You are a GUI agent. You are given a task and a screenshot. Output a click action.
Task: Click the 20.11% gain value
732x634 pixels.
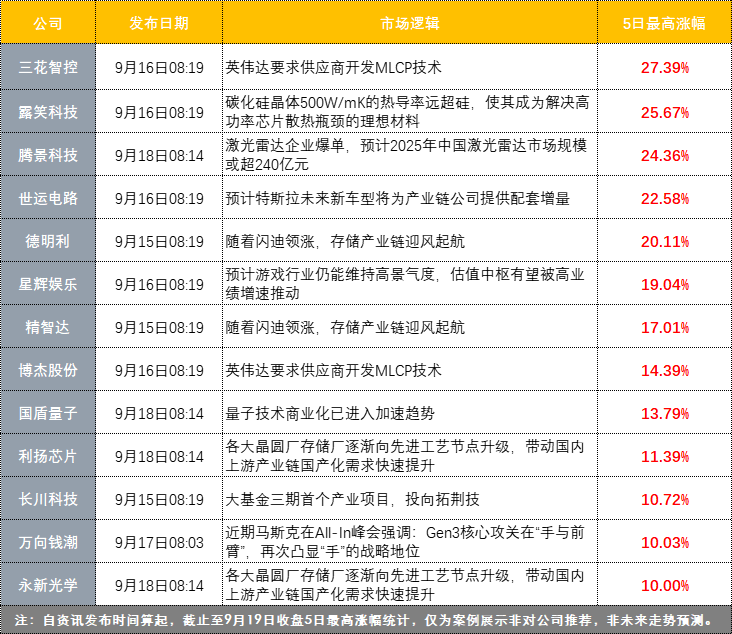click(665, 241)
